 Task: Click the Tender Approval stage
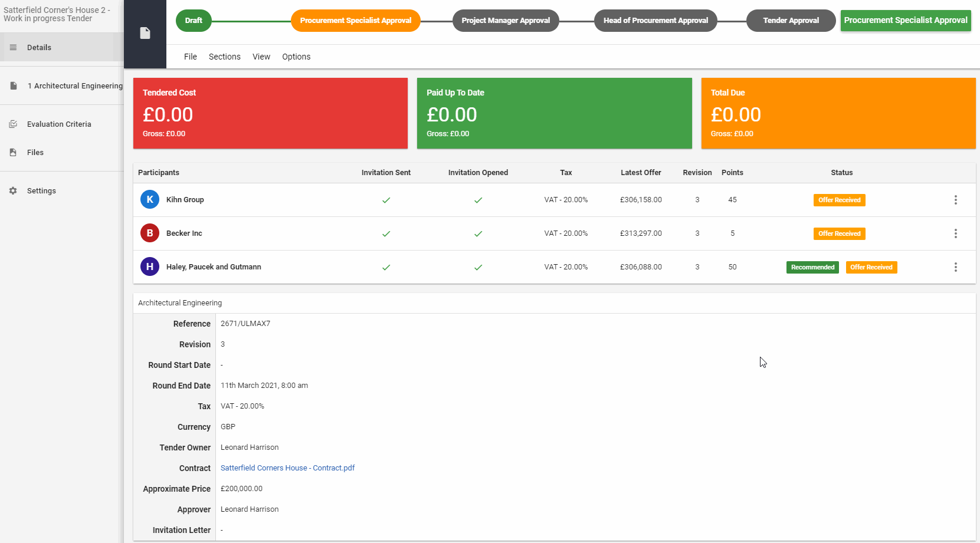[x=791, y=20]
